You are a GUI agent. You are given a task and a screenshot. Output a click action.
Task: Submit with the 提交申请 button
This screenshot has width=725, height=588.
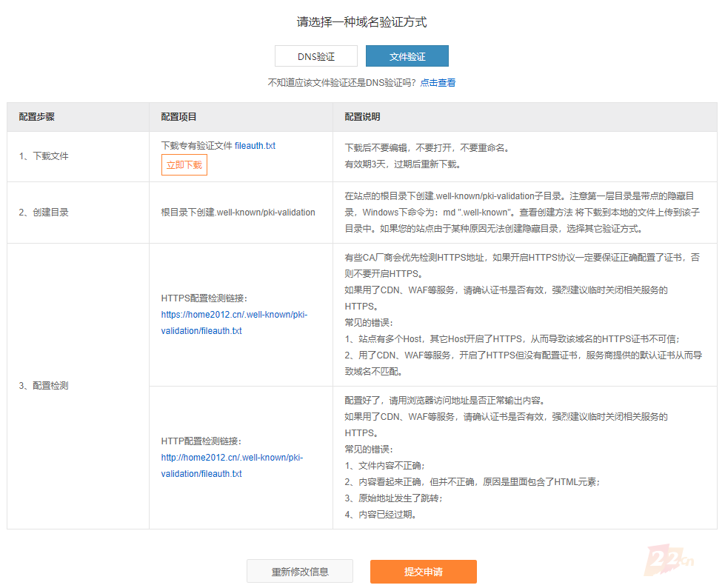(423, 572)
